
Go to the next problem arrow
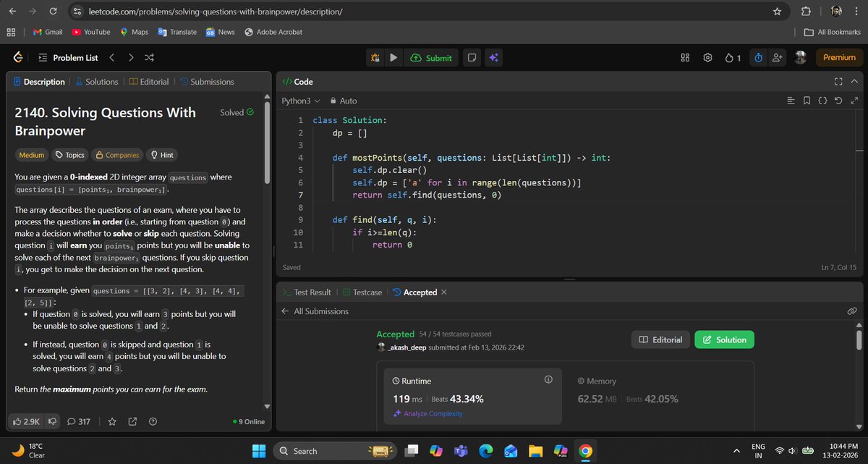(x=130, y=58)
